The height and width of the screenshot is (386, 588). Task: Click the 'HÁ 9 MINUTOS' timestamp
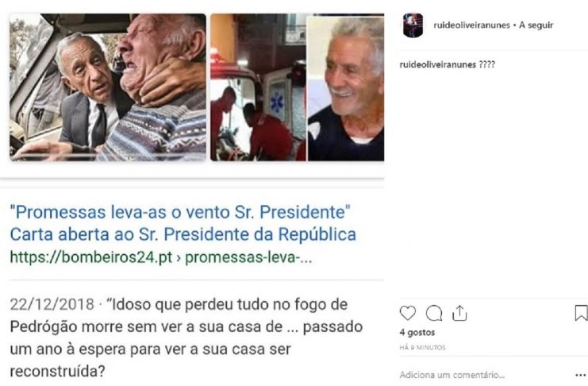(422, 348)
